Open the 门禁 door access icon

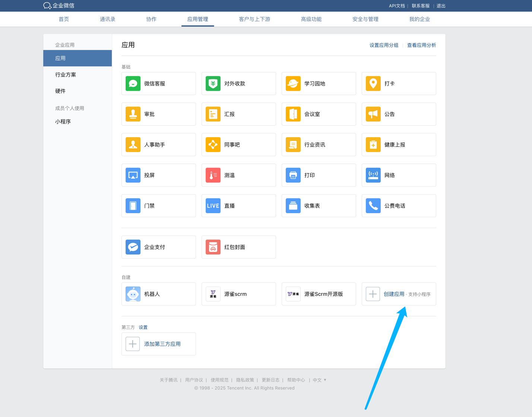click(x=133, y=206)
